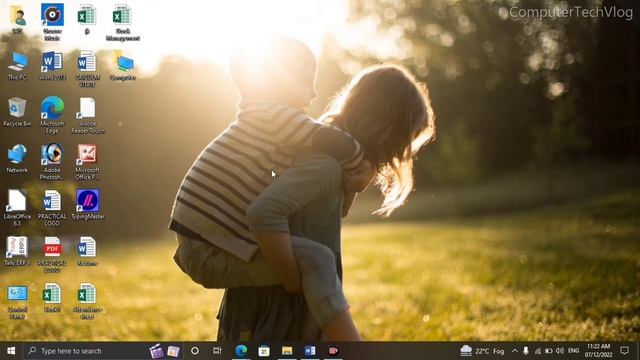Select the PRACTICAL LOGO Word document
640x360 pixels.
52,208
